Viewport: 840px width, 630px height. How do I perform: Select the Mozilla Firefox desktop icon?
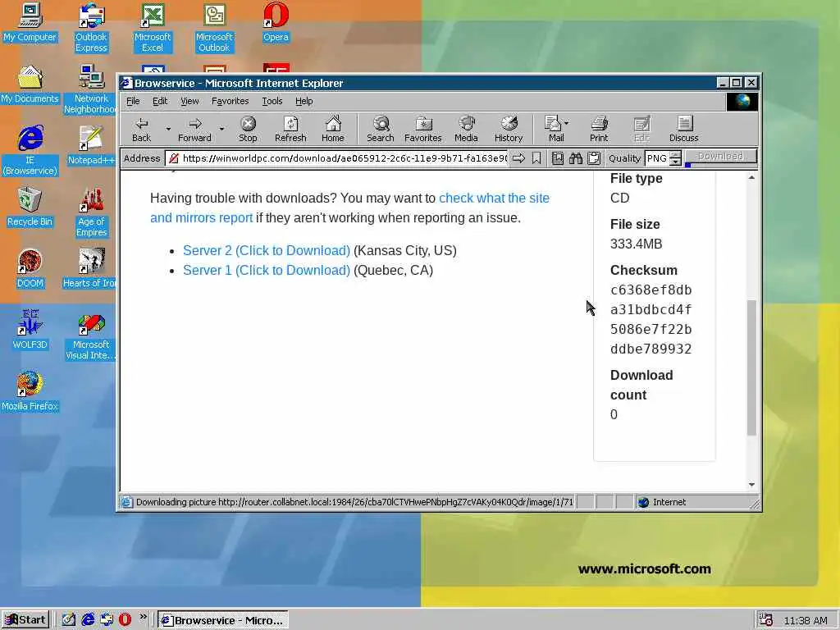click(x=30, y=391)
